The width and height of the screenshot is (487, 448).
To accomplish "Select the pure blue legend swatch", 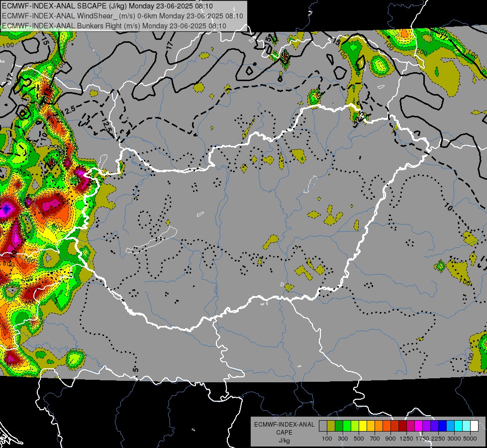I will tap(443, 426).
